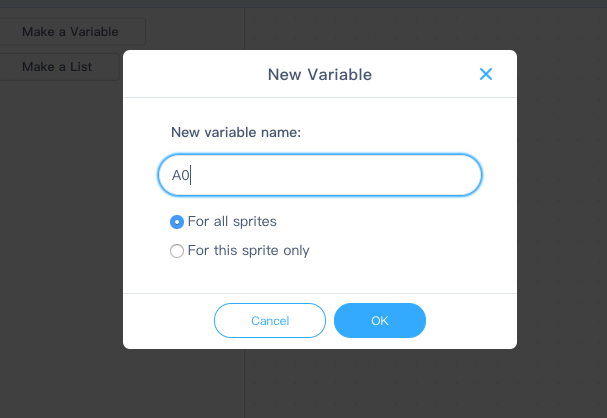Click the Make a List button
Image resolution: width=607 pixels, height=418 pixels.
click(x=59, y=67)
